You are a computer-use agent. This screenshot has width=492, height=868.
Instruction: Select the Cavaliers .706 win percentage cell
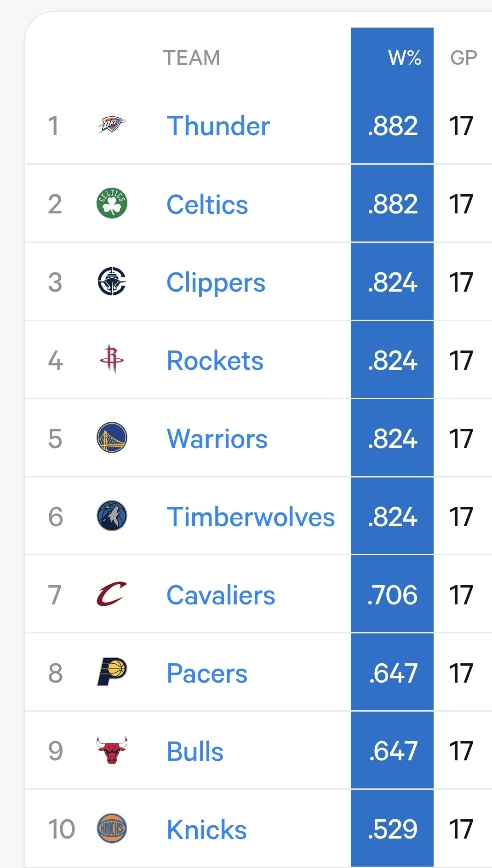coord(392,595)
